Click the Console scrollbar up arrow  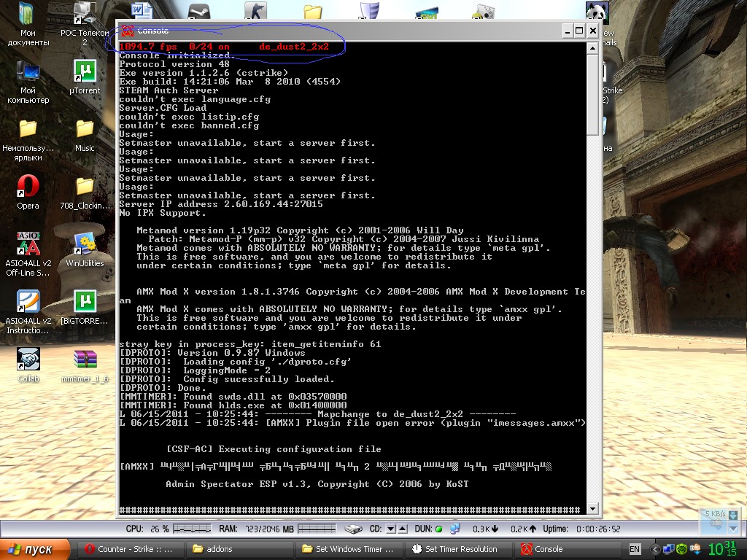pyautogui.click(x=592, y=48)
